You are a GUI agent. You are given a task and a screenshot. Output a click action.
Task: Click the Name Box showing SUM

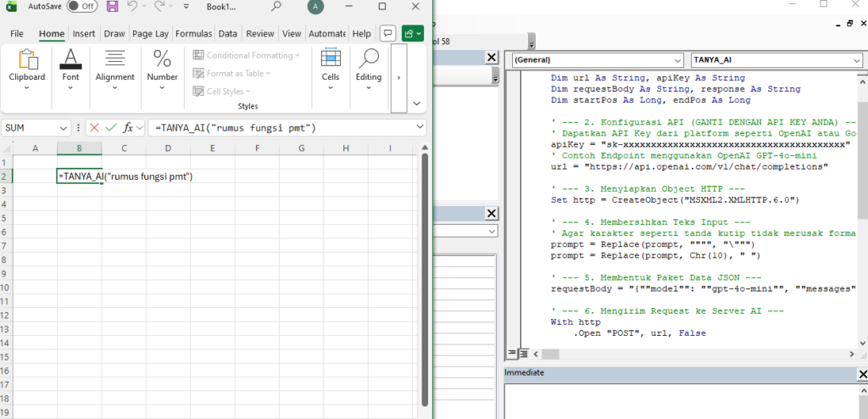(30, 128)
